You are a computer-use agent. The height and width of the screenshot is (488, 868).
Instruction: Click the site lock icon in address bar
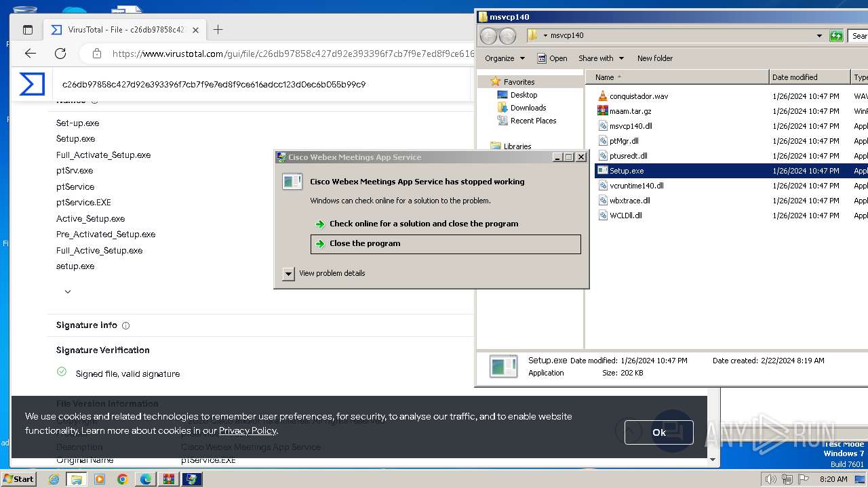97,54
